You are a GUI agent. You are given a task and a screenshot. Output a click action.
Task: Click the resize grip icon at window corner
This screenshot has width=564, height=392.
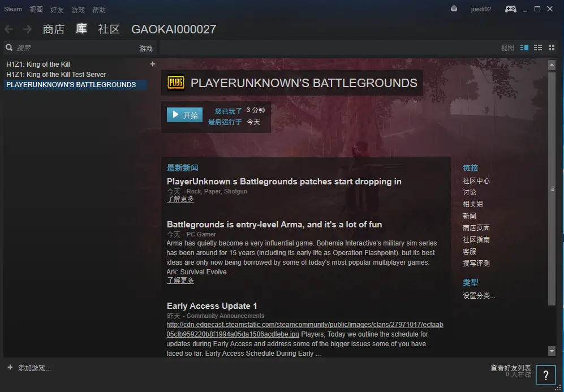558,387
